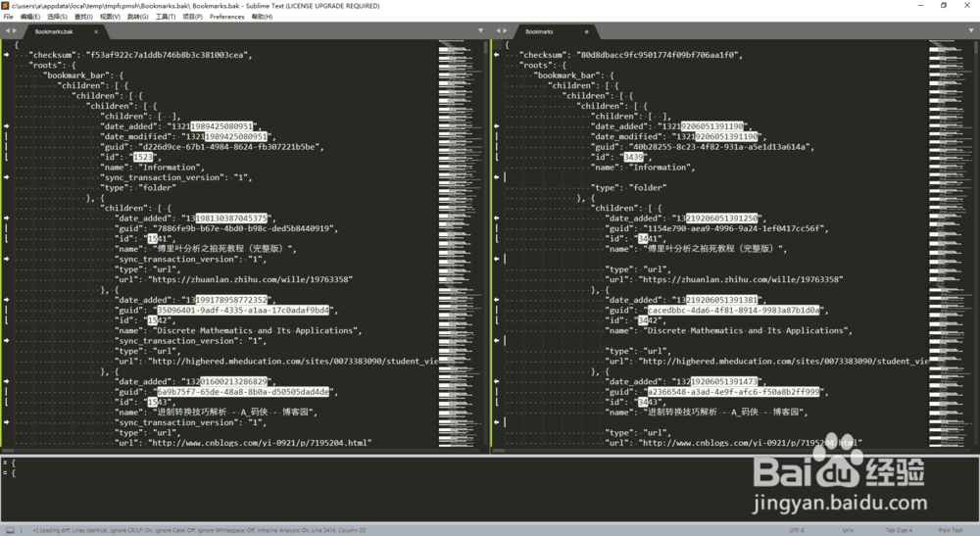This screenshot has height=536, width=980.
Task: Click left guid 7886fe9b-b67e-4bd0 line
Action: click(x=227, y=228)
